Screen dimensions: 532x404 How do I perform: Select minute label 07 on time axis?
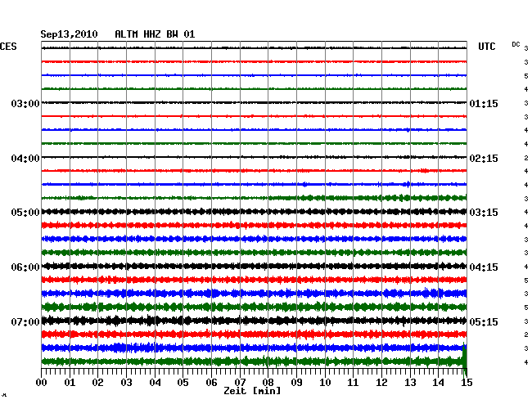(x=240, y=382)
